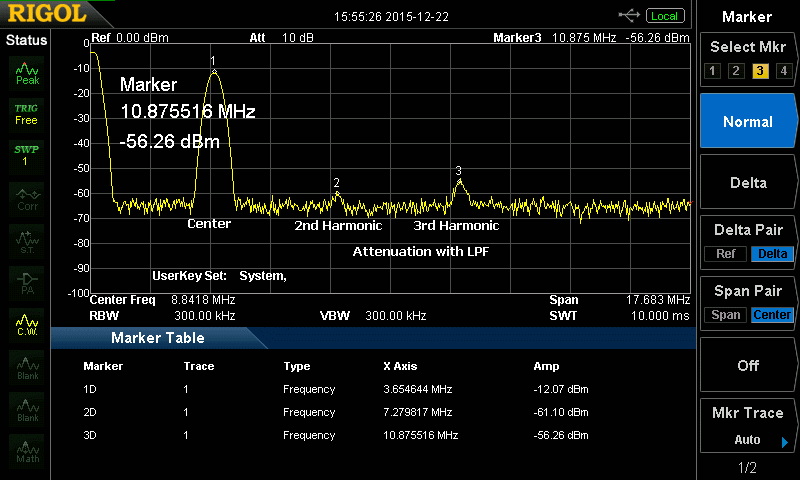This screenshot has height=480, width=800.
Task: Click the USB connection icon
Action: click(x=629, y=15)
